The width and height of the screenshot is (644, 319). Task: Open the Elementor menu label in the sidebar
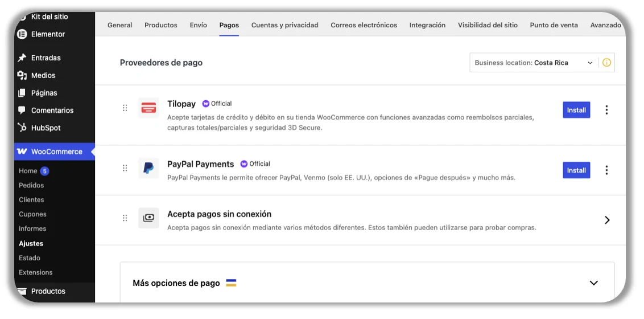(48, 34)
